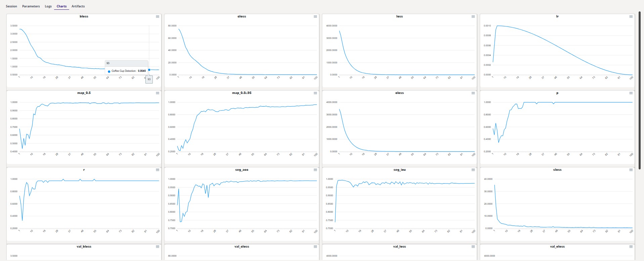Expand the p chart options menu

pyautogui.click(x=631, y=93)
